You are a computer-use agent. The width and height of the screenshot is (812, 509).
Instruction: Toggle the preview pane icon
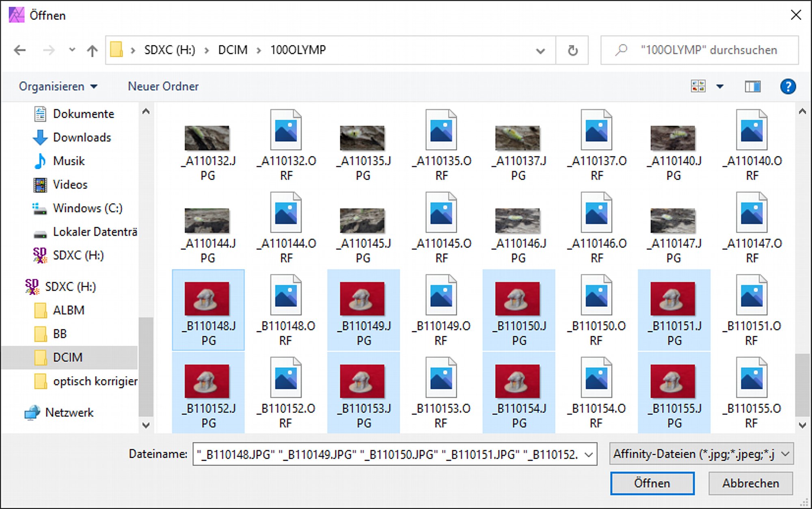coord(752,86)
